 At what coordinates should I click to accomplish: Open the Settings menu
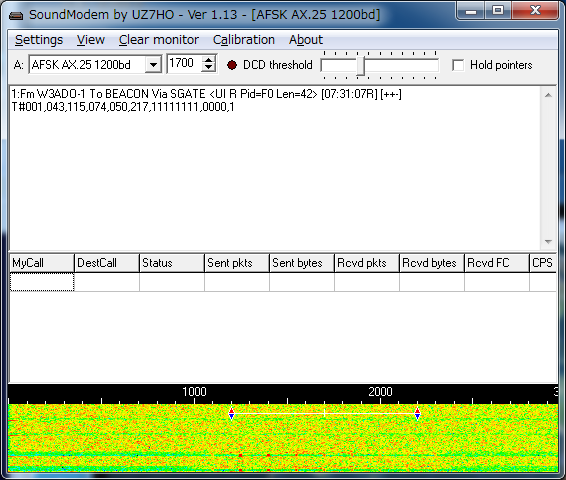39,40
